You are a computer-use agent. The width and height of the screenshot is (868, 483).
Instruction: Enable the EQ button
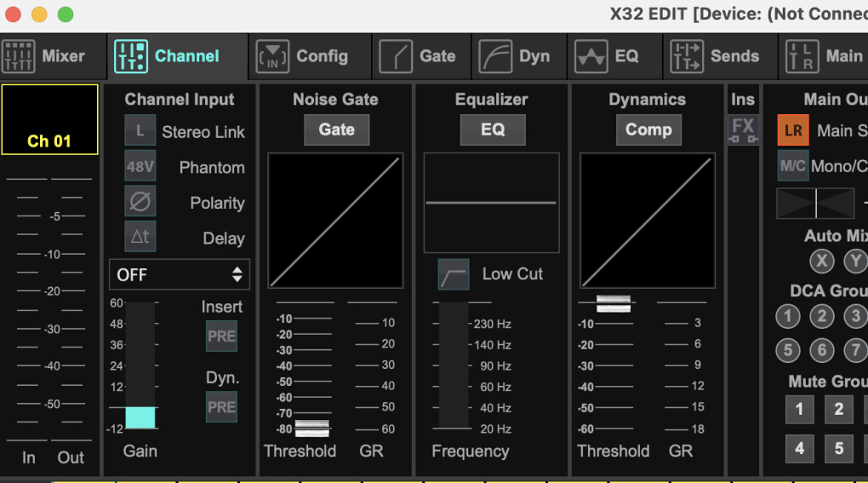pos(493,129)
